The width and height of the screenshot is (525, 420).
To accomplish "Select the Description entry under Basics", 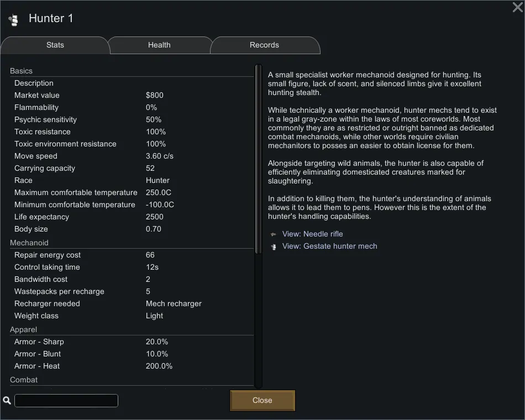I will (133, 83).
